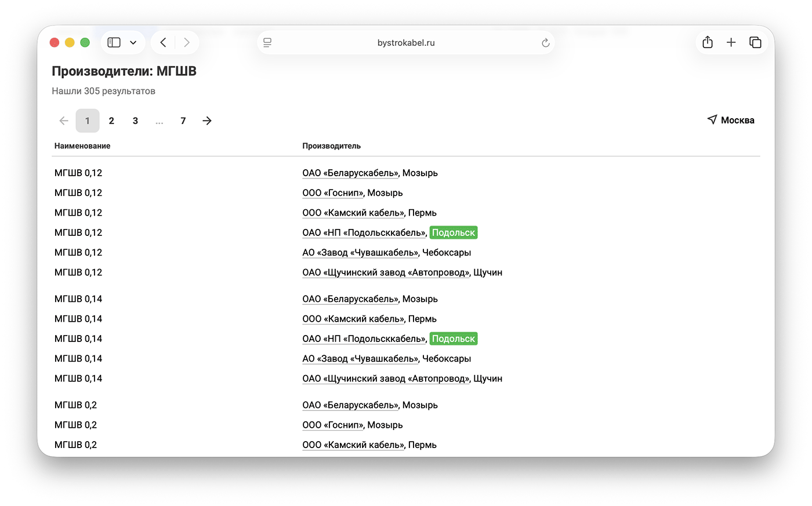Open results page 3
Viewport: 812px width, 506px height.
(135, 121)
